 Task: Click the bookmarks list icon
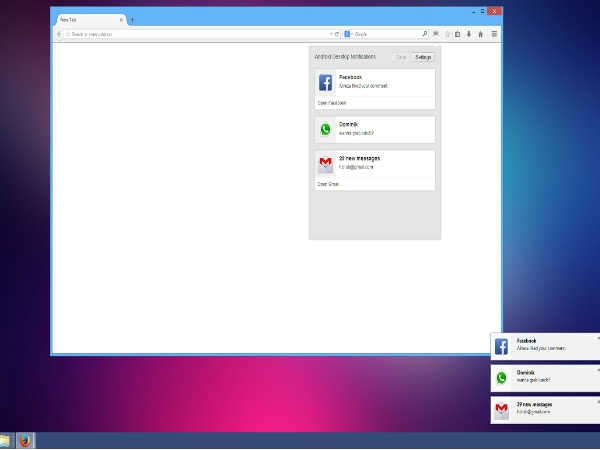click(457, 34)
